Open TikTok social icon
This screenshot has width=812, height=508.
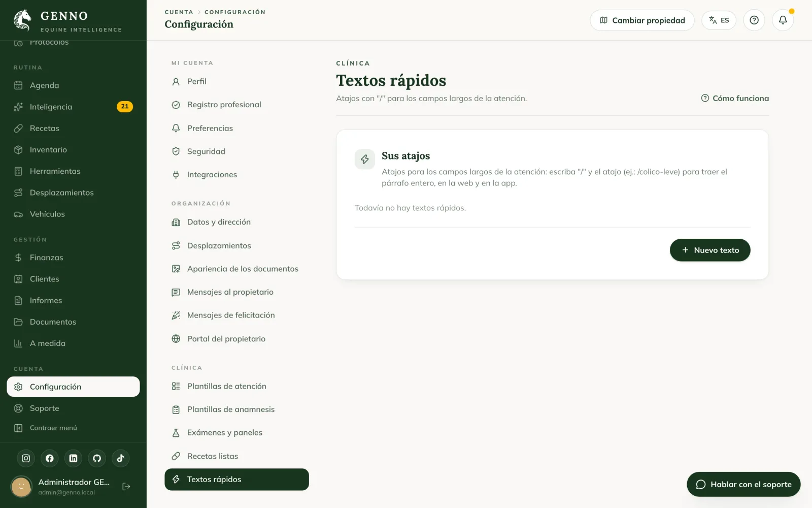121,458
